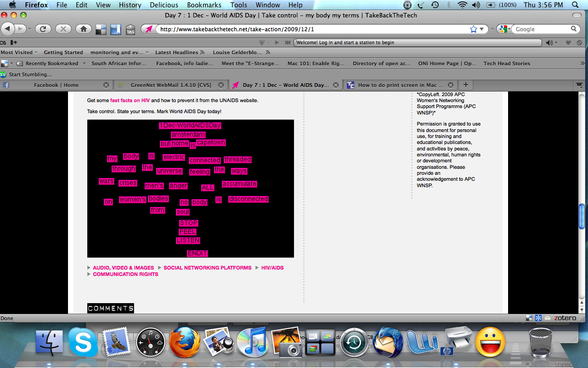Screen dimensions: 588x368
Task: Go to the browser home page
Action: click(x=83, y=29)
